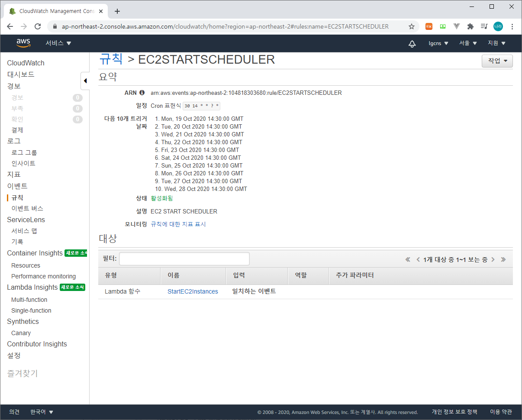
Task: Click the browser back arrow
Action: [x=10, y=26]
